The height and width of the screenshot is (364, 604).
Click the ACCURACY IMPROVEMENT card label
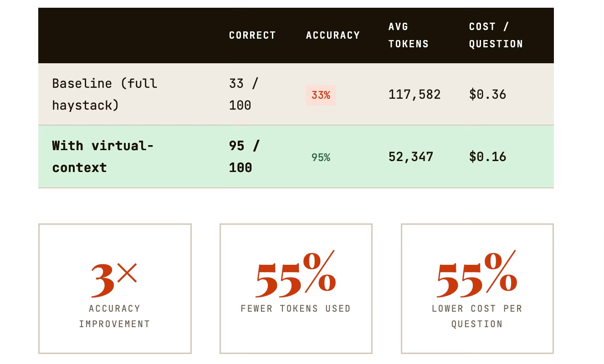[x=114, y=316]
